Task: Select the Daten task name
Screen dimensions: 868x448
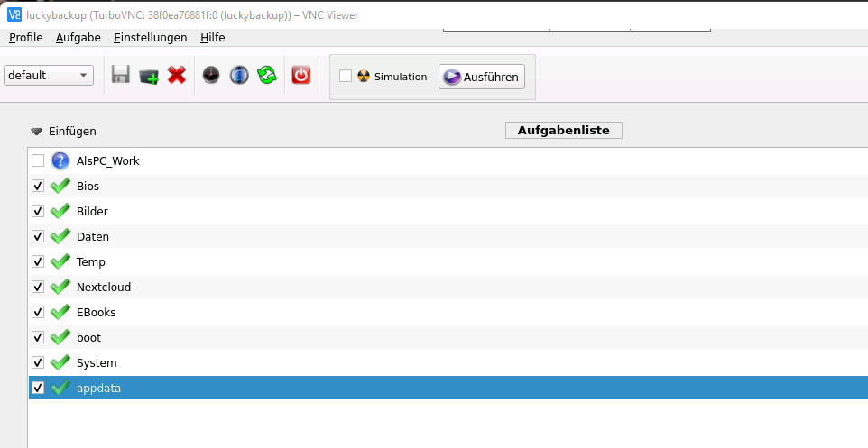Action: pyautogui.click(x=93, y=237)
